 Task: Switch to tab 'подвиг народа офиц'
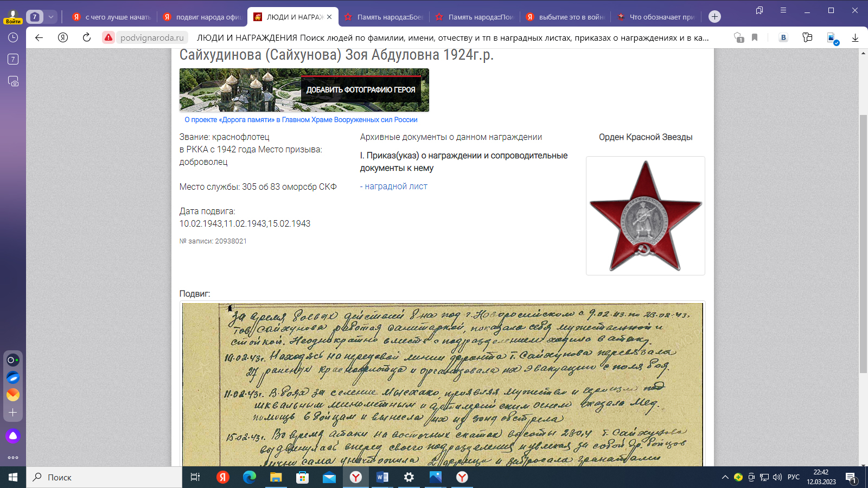click(202, 17)
